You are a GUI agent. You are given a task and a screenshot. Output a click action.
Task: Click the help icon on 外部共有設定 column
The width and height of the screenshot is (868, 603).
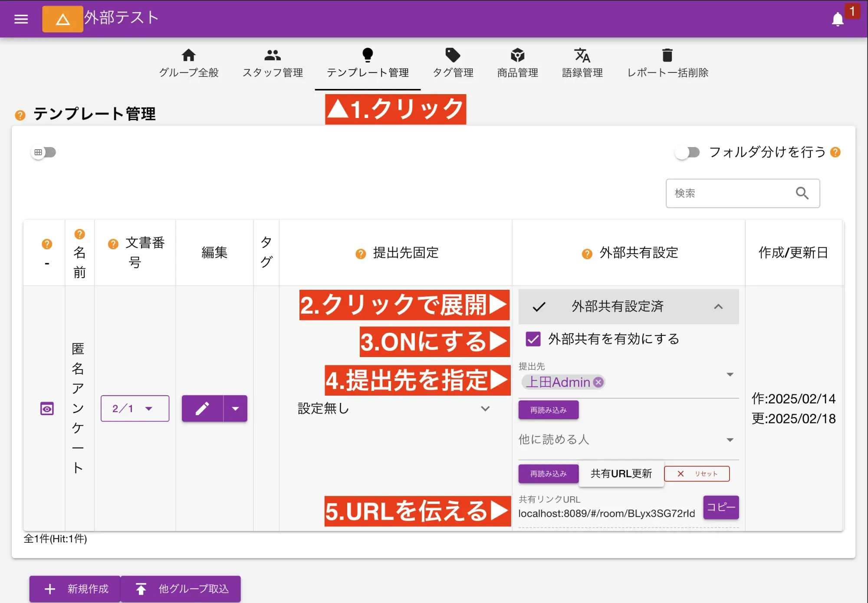pyautogui.click(x=587, y=253)
